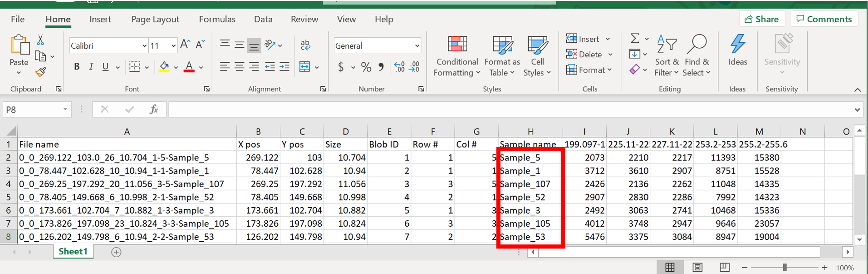Click the AutoSum sigma icon
The height and width of the screenshot is (274, 868).
tap(635, 38)
